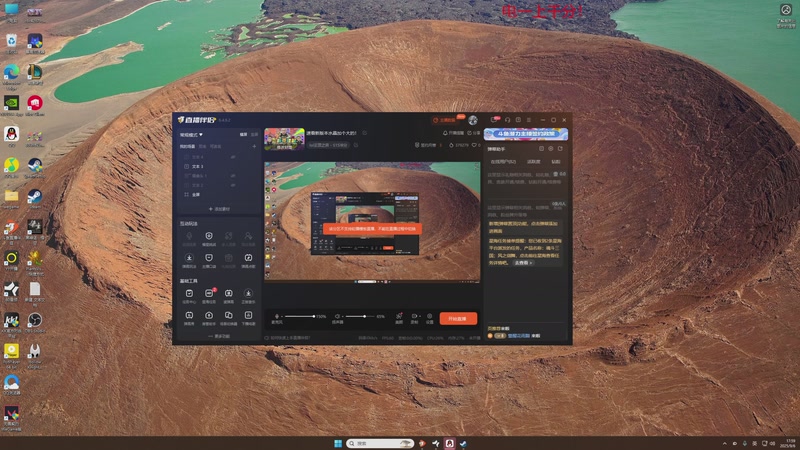Viewport: 800px width, 450px height.
Task: Expand 更多功能 at tools panel bottom
Action: point(219,337)
